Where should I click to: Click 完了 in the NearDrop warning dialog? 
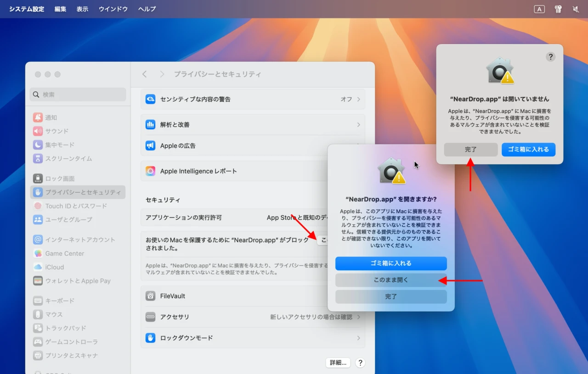[x=470, y=149]
